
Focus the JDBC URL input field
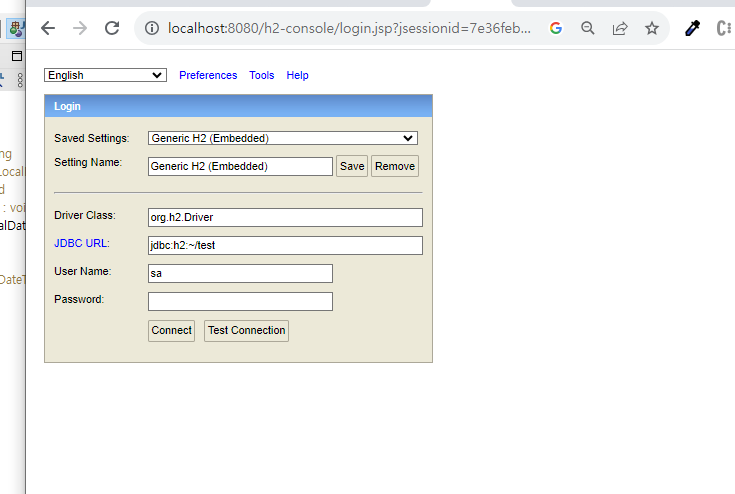coord(285,246)
